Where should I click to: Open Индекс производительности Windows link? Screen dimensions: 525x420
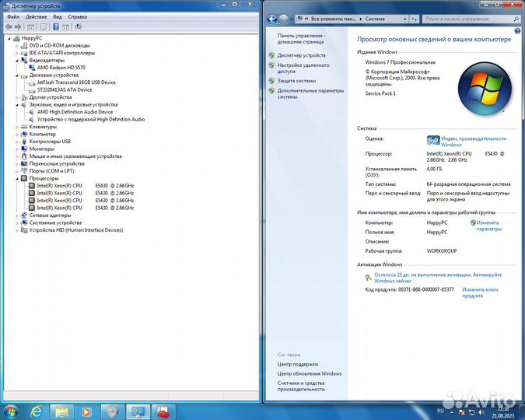coord(474,142)
